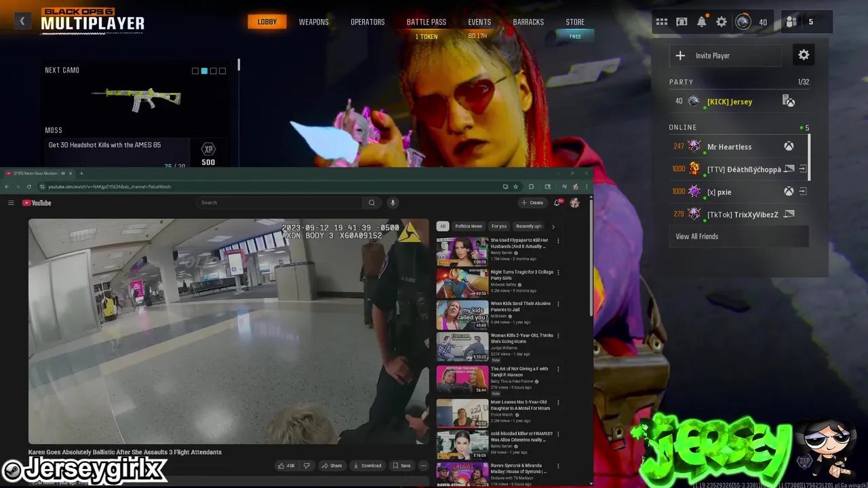
Task: Open the BATTLE PASS tab
Action: pyautogui.click(x=427, y=22)
